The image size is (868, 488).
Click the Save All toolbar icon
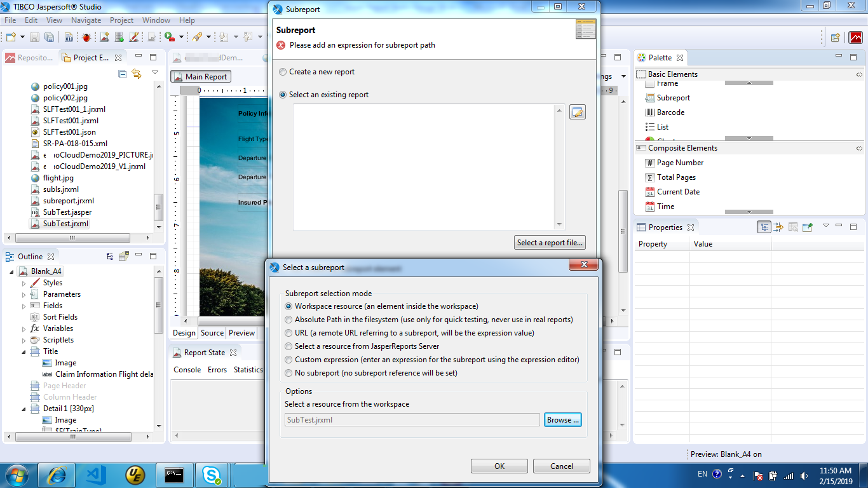(49, 37)
